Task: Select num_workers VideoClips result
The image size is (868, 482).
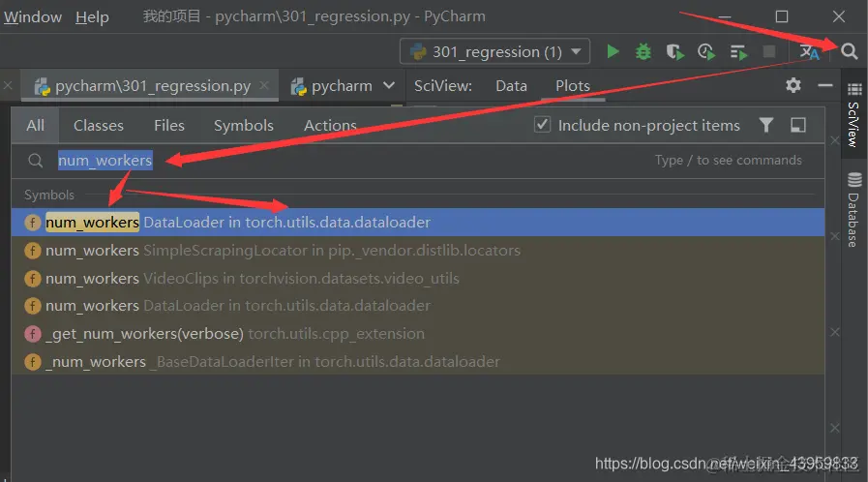Action: (418, 278)
